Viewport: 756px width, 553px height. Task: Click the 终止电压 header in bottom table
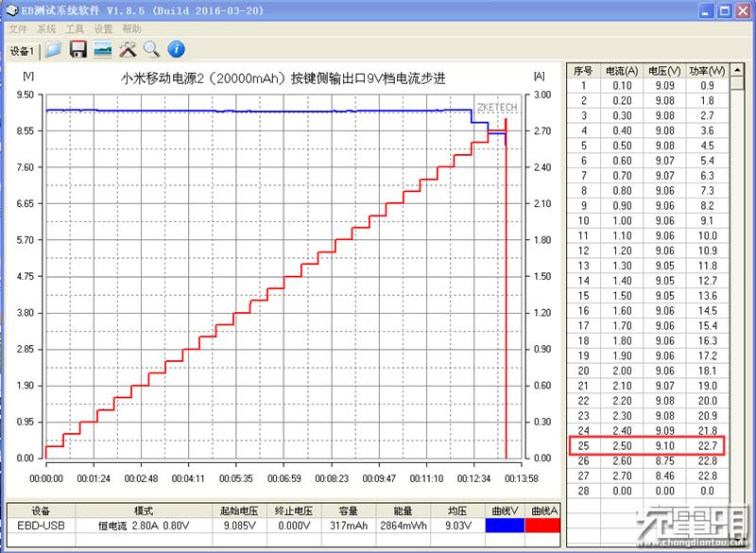294,511
